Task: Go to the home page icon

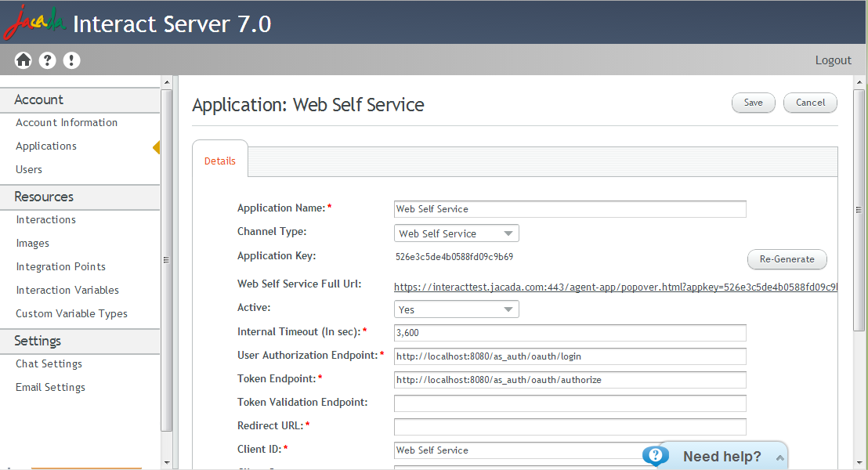Action: coord(24,60)
